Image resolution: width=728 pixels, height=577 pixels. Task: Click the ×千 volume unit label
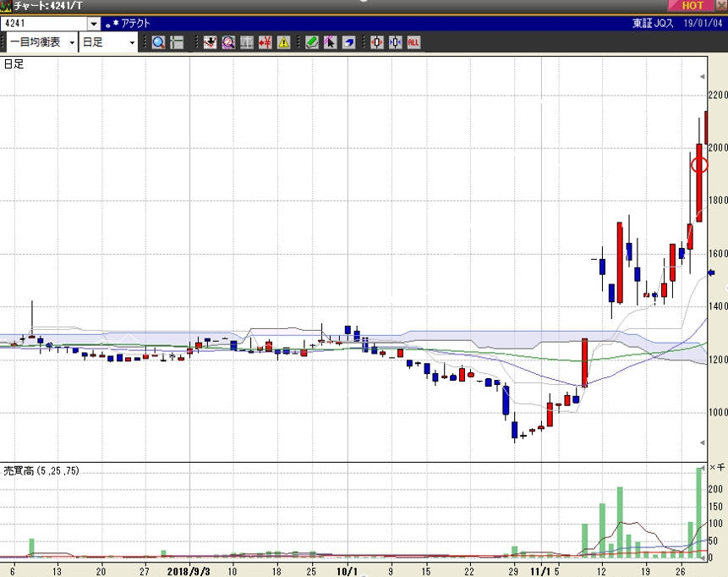(717, 467)
